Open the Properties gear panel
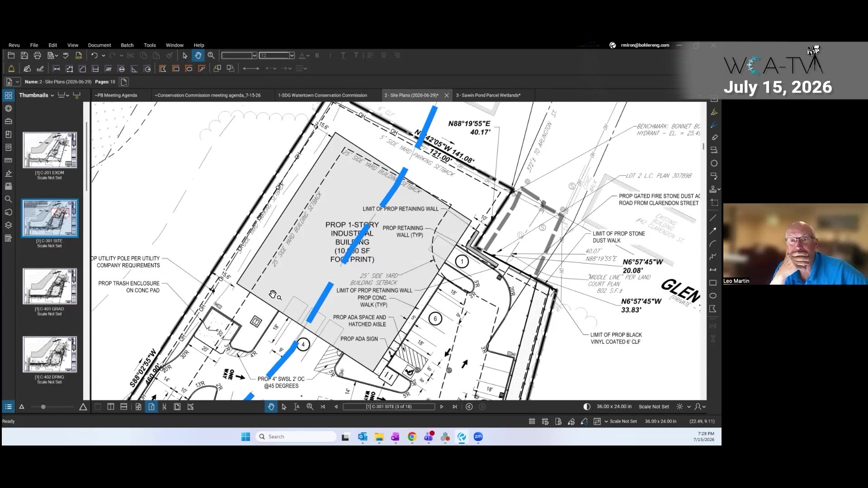This screenshot has width=868, height=488. tap(8, 108)
